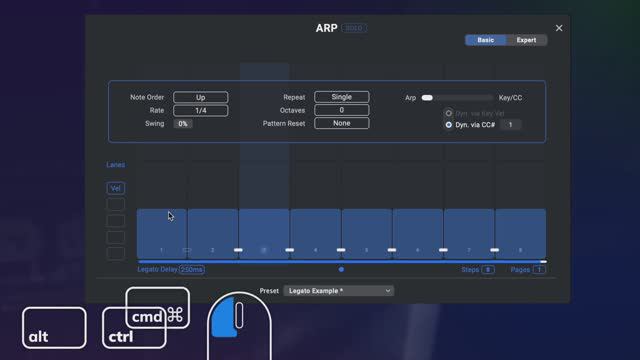
Task: Enable the legato tie between steps 1 and 2
Action: pos(187,250)
